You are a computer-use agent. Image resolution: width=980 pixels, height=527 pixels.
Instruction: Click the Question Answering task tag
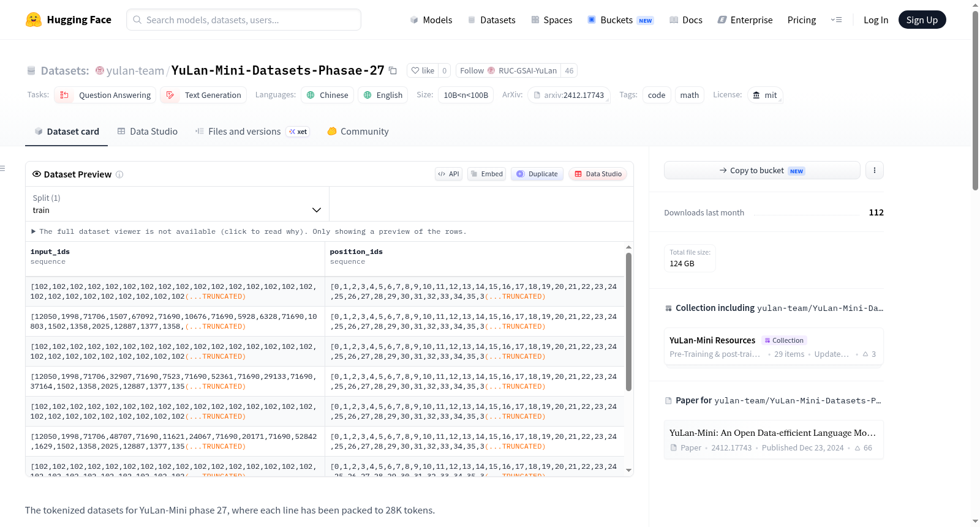click(105, 95)
